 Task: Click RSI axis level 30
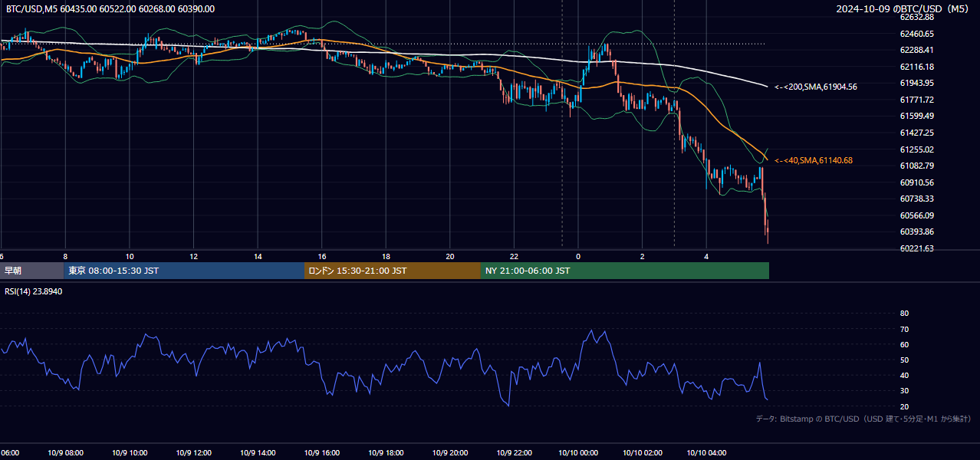click(904, 391)
